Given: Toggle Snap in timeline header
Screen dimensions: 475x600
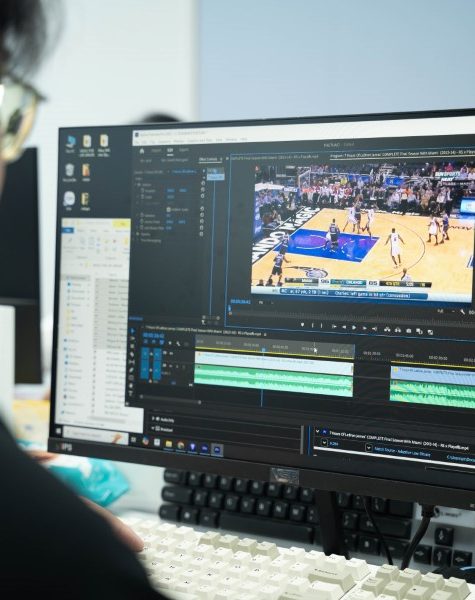Looking at the screenshot, I should pos(154,342).
